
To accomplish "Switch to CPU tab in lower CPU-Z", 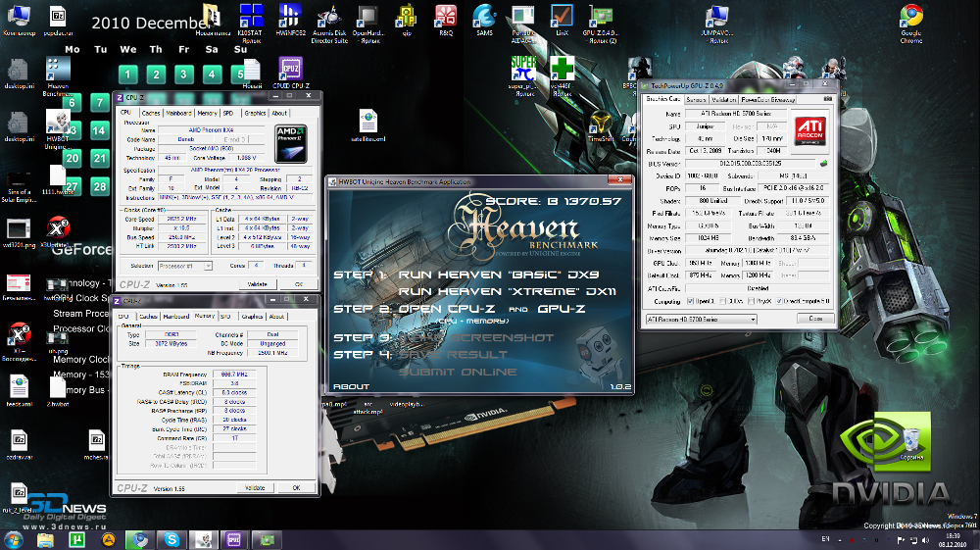I will 123,317.
